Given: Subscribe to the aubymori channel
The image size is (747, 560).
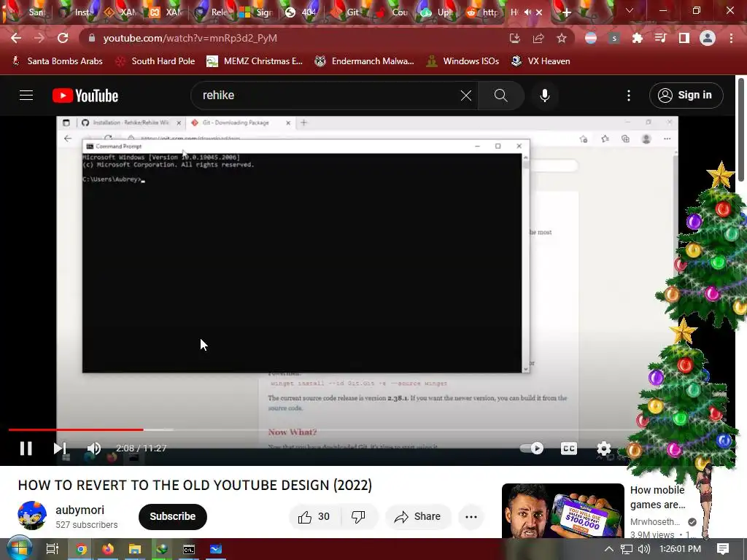Looking at the screenshot, I should click(172, 516).
